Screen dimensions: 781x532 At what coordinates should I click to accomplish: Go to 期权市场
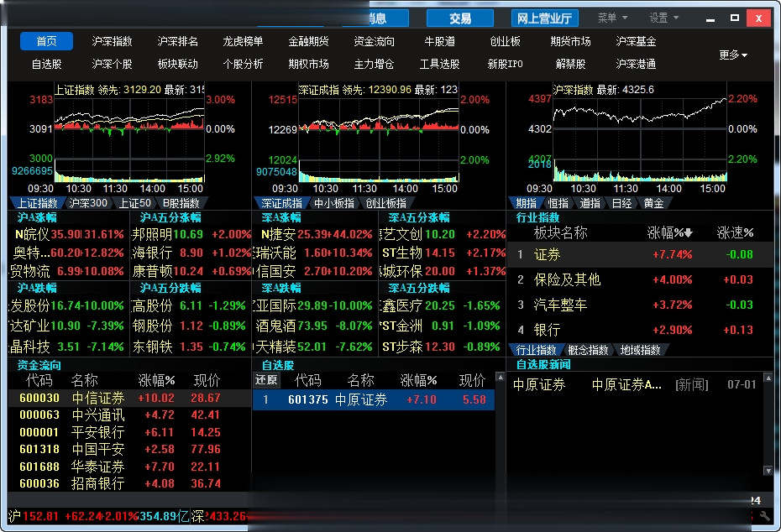click(x=309, y=65)
